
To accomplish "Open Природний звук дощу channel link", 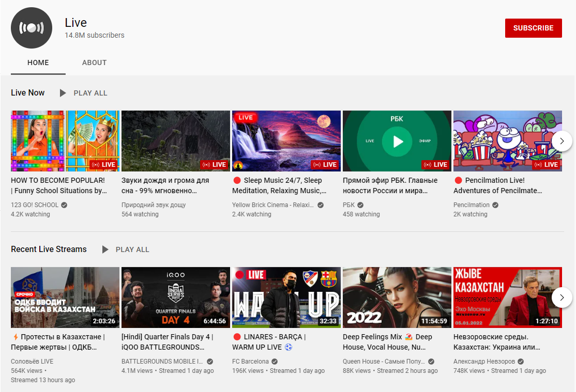I will pos(154,205).
